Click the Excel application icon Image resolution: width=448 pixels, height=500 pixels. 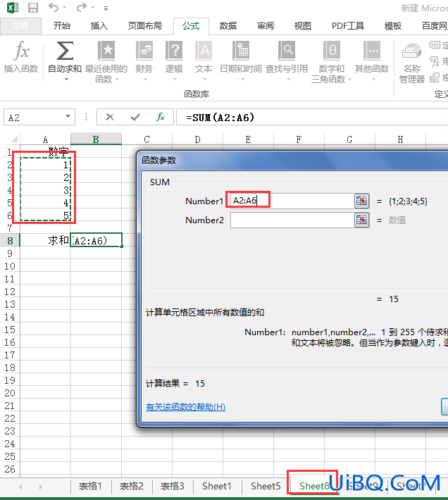click(x=13, y=7)
